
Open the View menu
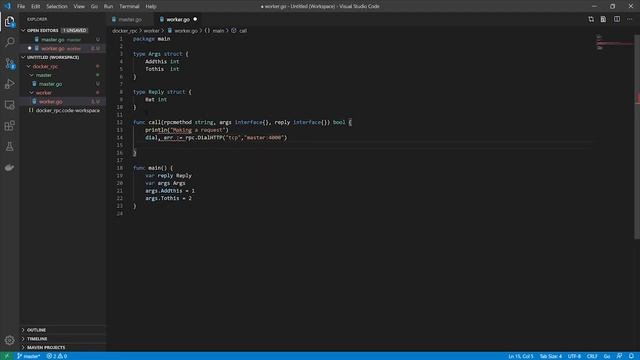pos(79,6)
